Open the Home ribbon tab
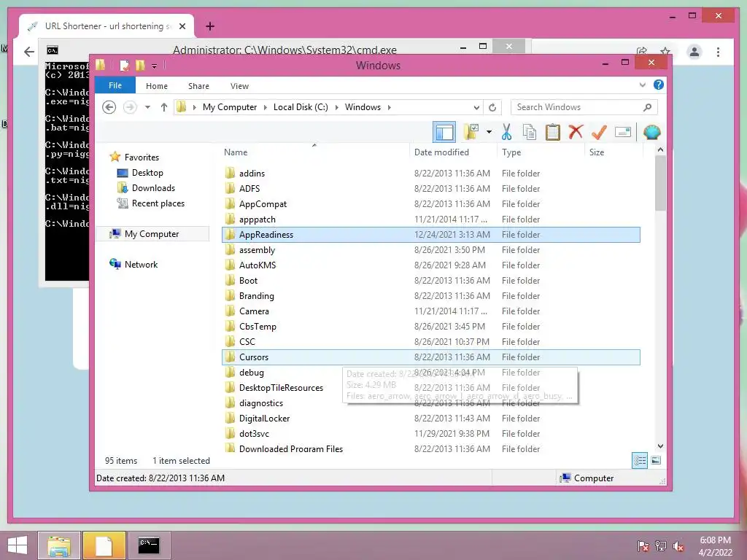 (157, 86)
